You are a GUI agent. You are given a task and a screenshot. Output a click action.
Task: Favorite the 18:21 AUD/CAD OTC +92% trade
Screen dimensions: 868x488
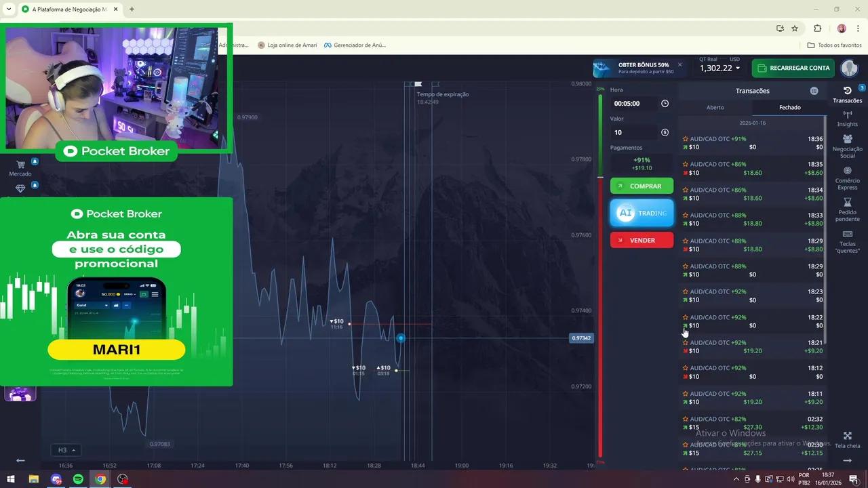(686, 343)
